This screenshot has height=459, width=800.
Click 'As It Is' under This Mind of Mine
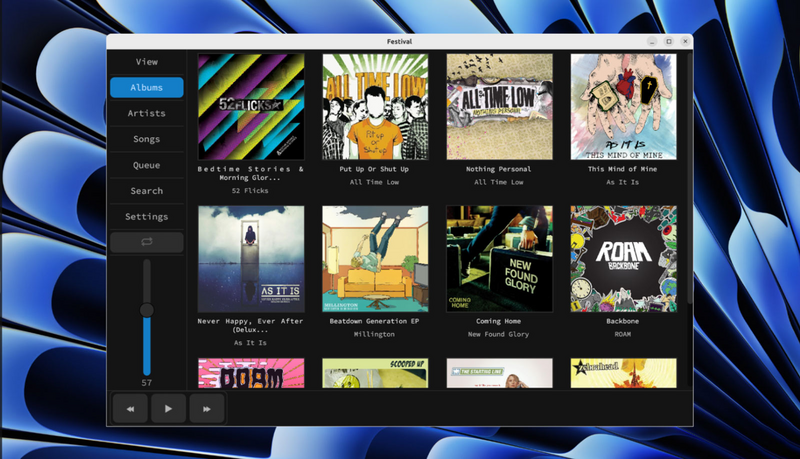tap(622, 182)
